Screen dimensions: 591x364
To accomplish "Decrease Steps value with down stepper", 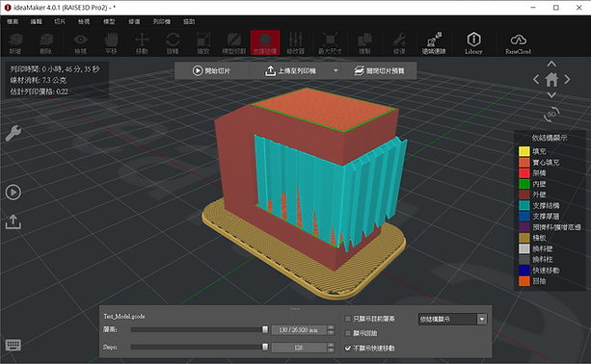I will (x=331, y=350).
